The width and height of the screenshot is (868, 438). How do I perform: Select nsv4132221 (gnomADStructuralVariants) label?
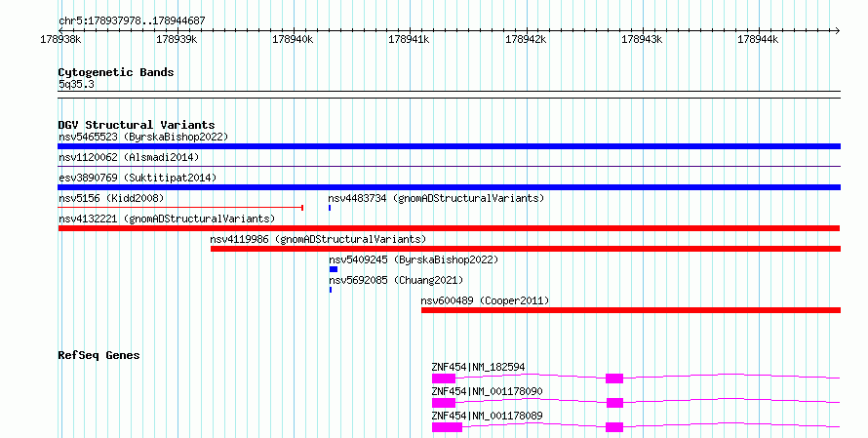(167, 219)
